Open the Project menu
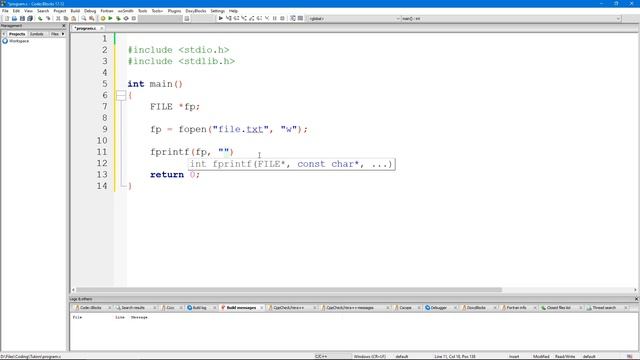The image size is (640, 360). [60, 11]
